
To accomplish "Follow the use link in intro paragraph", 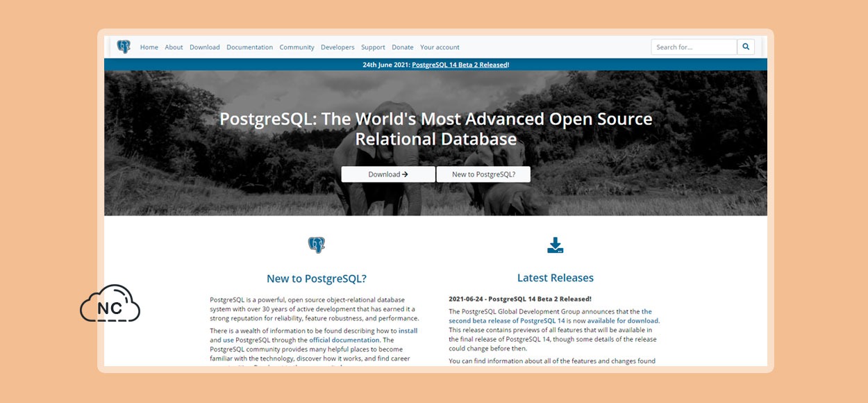I will pyautogui.click(x=228, y=340).
